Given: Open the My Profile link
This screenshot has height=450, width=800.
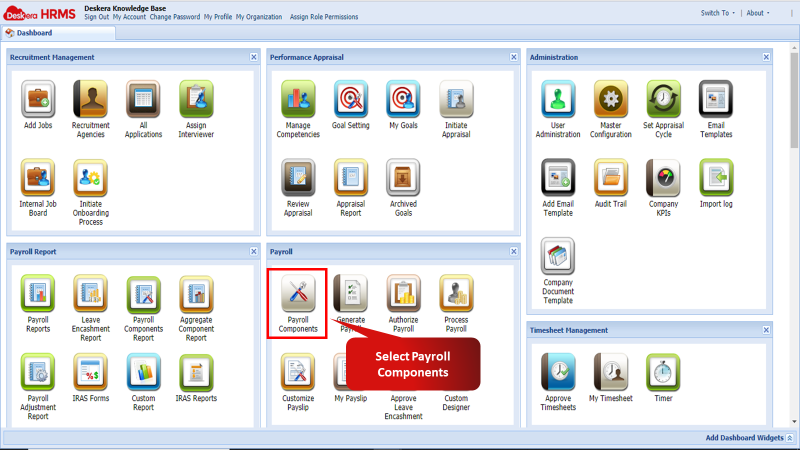Looking at the screenshot, I should 218,17.
